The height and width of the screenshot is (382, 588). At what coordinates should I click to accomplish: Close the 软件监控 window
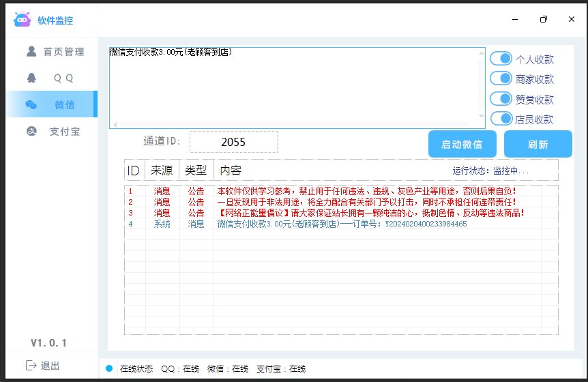[x=572, y=19]
